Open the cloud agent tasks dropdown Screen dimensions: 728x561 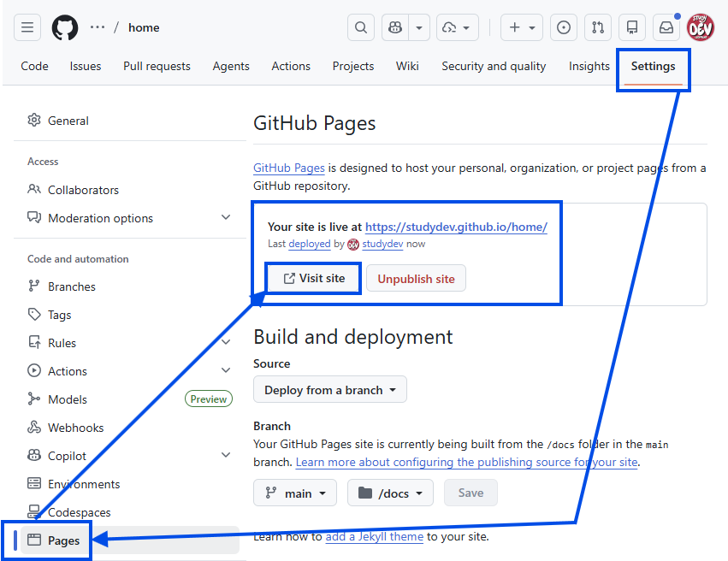click(x=458, y=27)
